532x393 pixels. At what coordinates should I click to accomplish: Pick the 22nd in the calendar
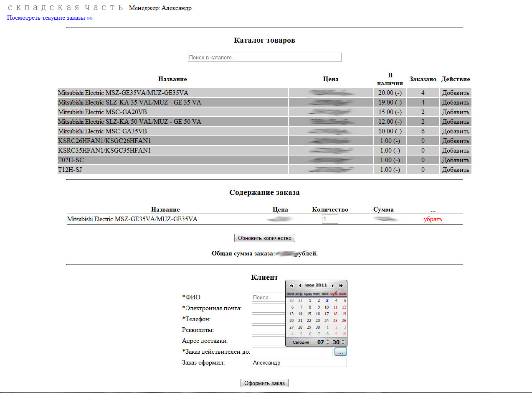(x=309, y=320)
